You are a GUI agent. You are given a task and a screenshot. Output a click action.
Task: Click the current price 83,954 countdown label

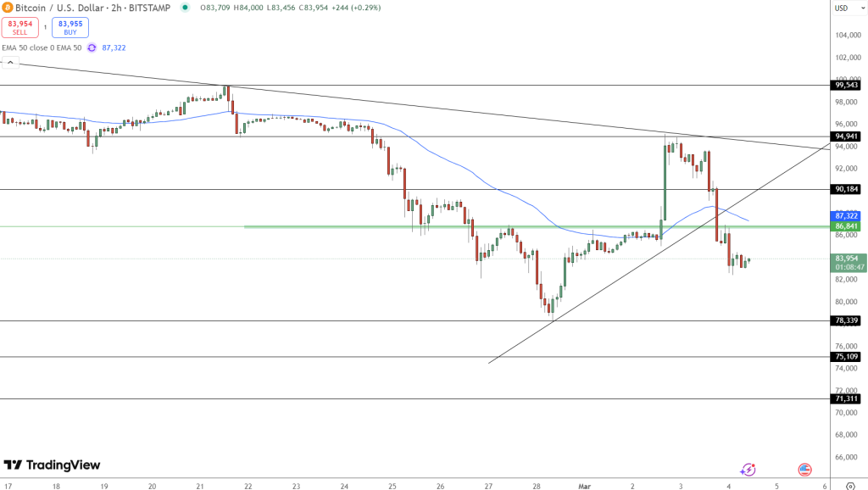coord(849,263)
